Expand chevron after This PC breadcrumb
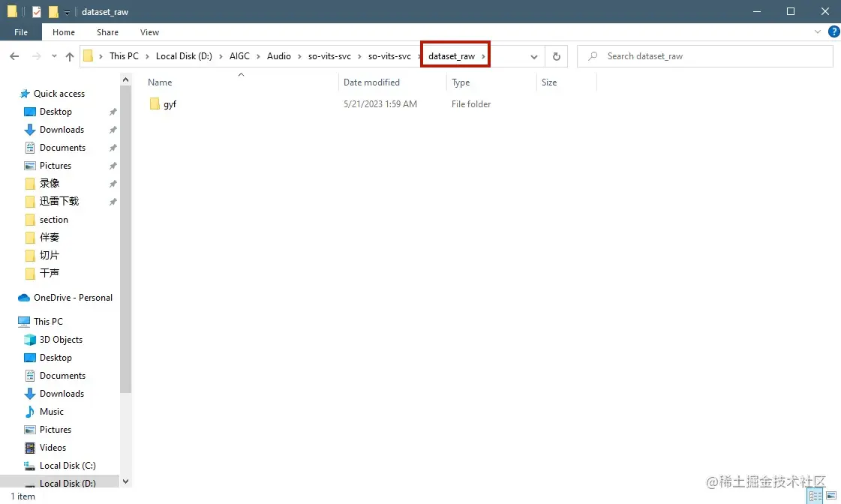Viewport: 841px width, 504px height. (147, 56)
